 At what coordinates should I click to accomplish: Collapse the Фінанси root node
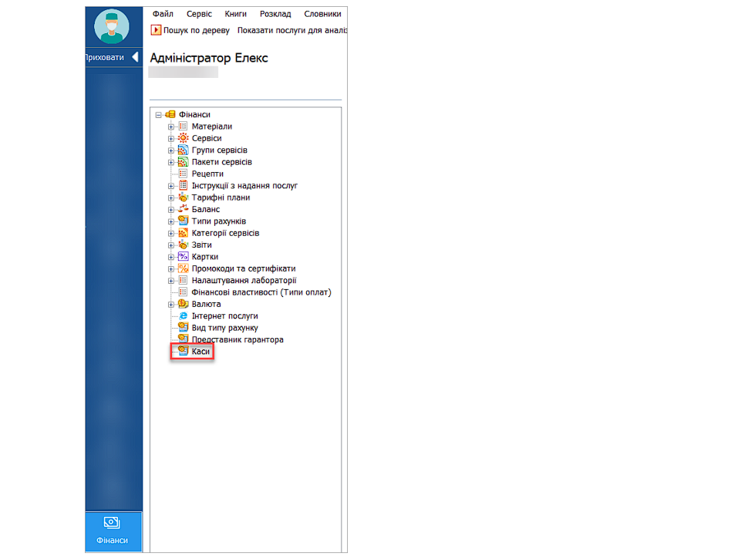coord(158,115)
